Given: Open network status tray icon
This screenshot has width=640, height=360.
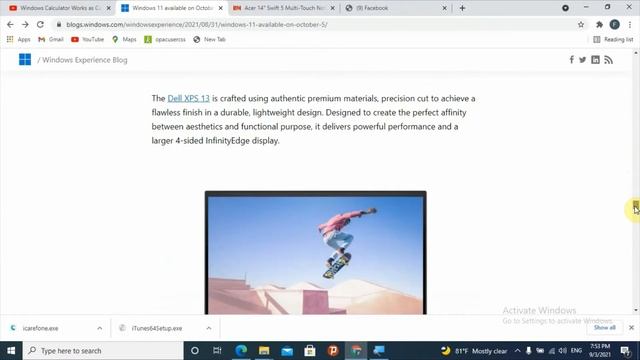Looking at the screenshot, I should pyautogui.click(x=551, y=351).
